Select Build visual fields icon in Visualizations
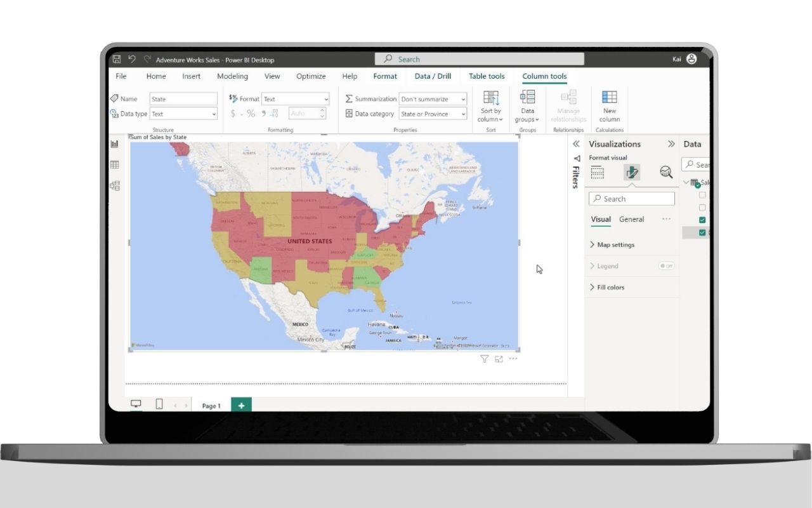 click(x=597, y=172)
